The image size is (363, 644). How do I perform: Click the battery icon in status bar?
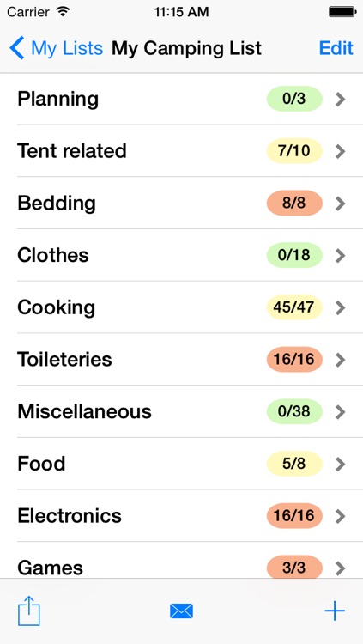pyautogui.click(x=342, y=11)
